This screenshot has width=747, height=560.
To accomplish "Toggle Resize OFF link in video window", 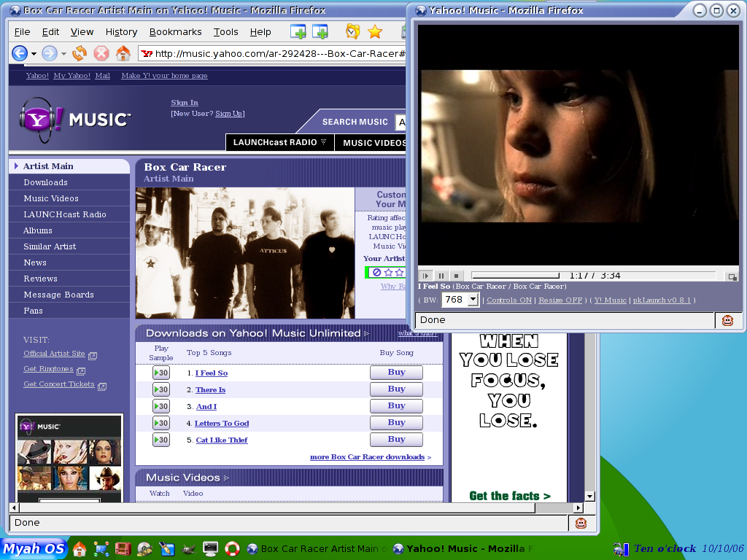I will (560, 300).
